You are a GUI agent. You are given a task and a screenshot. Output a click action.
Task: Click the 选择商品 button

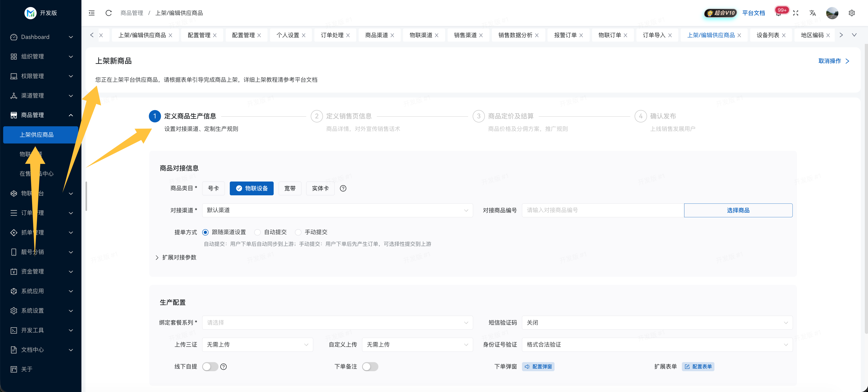coord(738,210)
